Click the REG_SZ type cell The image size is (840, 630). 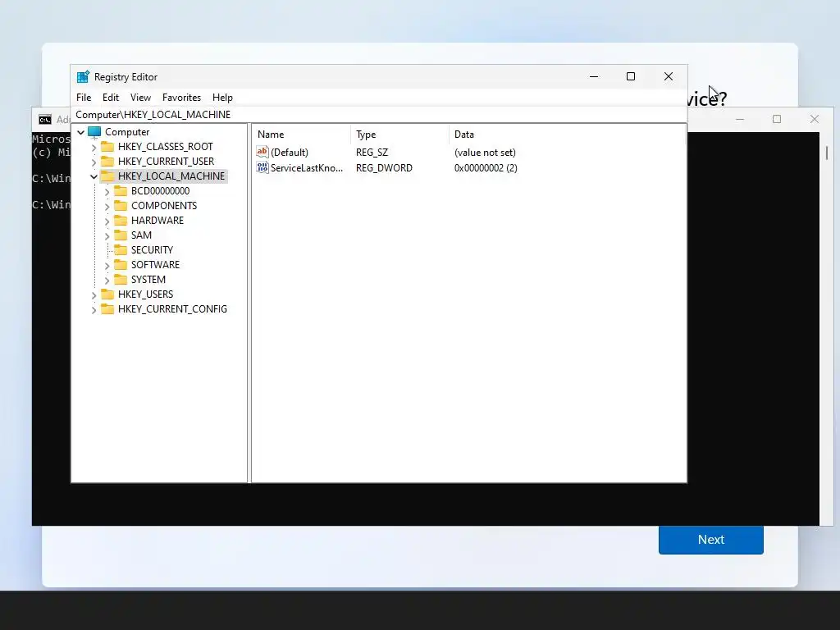pos(372,153)
